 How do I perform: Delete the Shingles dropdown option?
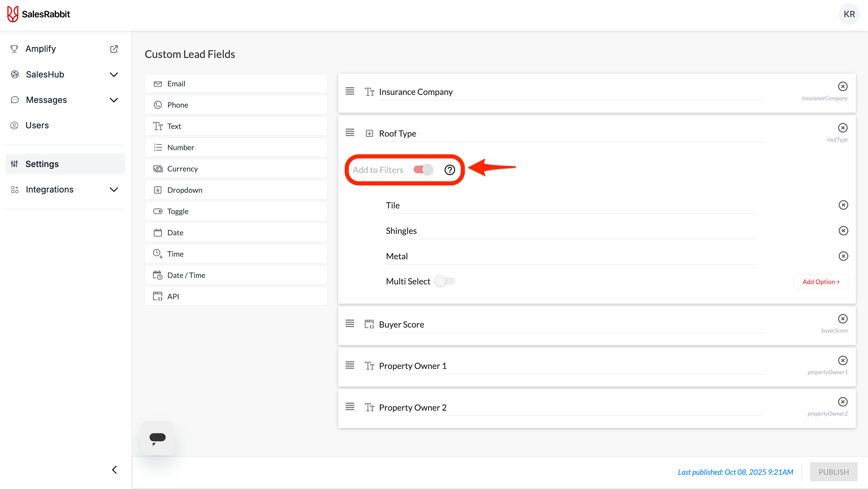click(x=843, y=231)
